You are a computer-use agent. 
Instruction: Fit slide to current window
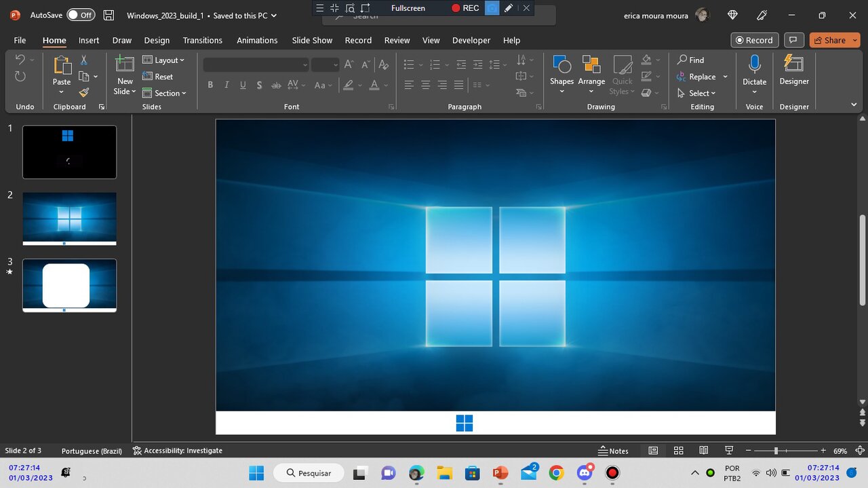point(860,451)
